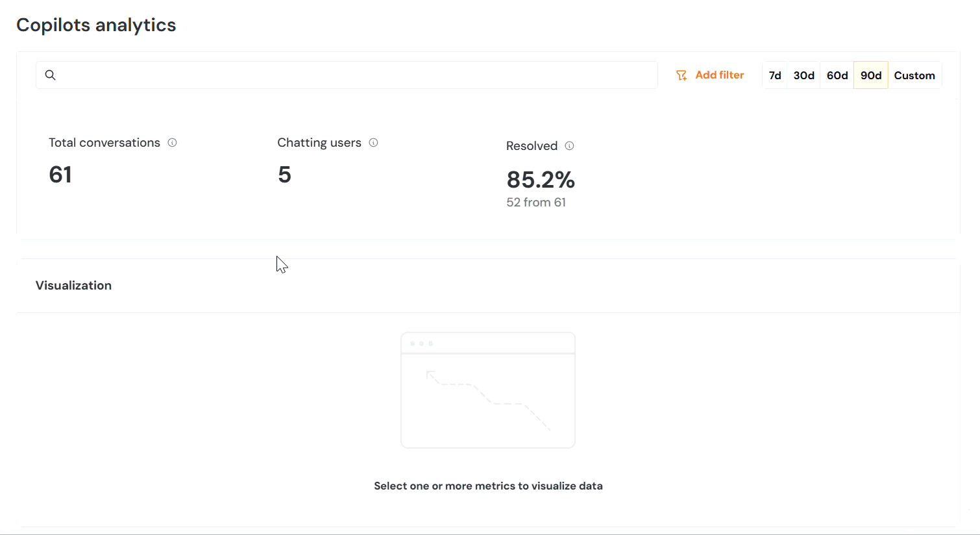Click info icon beside Chatting users
This screenshot has height=535, width=980.
tap(373, 143)
